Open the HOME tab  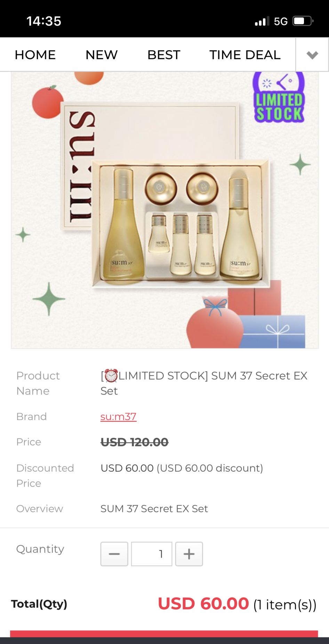click(35, 55)
